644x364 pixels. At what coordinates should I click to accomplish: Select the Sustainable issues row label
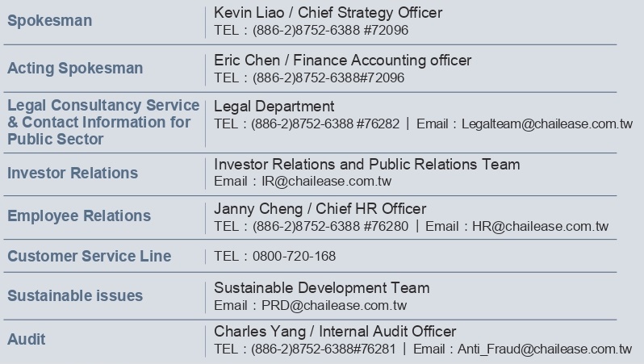pos(75,295)
